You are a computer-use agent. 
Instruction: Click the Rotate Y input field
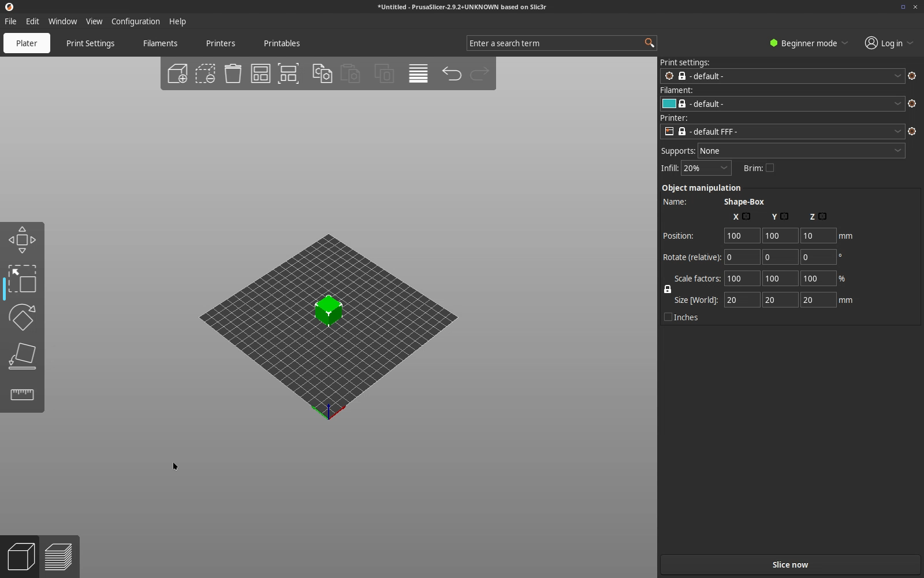[x=780, y=257]
